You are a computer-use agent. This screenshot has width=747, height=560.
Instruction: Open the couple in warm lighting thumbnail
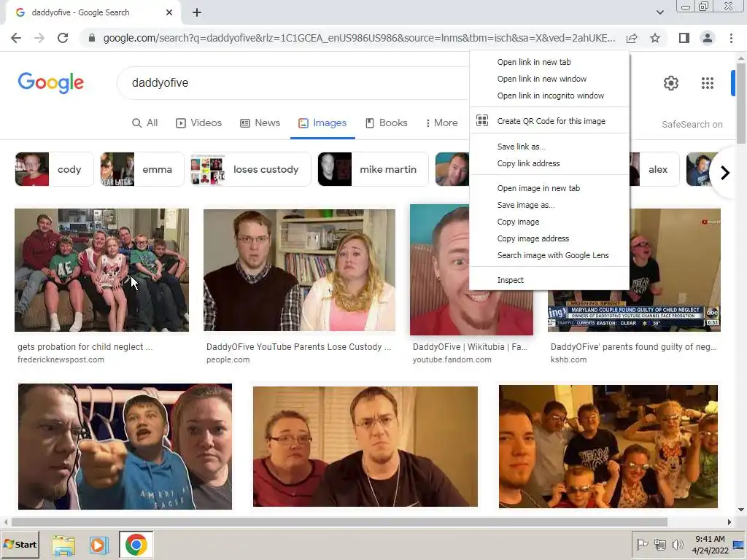coord(365,447)
